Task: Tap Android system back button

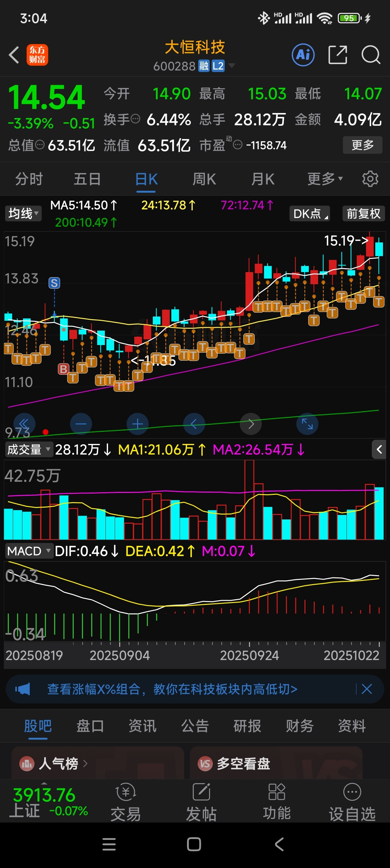Action: [279, 844]
